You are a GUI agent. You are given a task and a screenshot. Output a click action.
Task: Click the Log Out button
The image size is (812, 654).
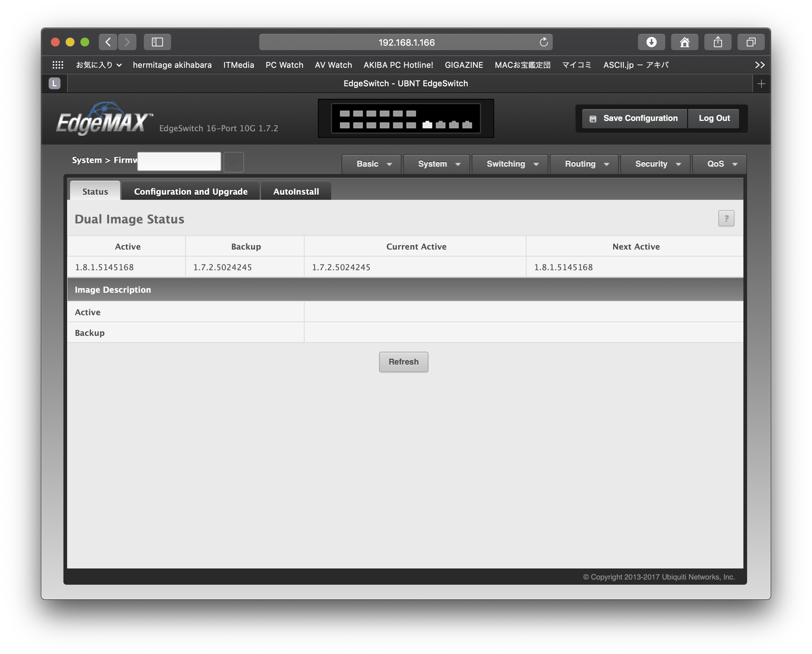click(714, 118)
